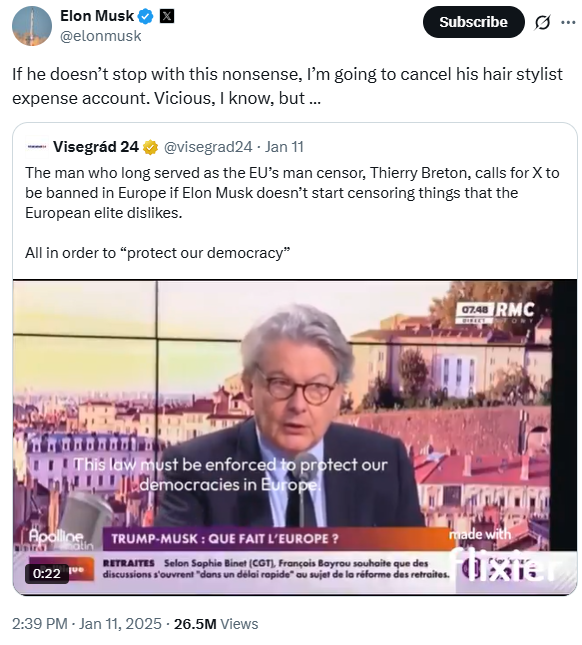Viewport: 582px width, 645px height.
Task: Open the Visegrád 24 account name
Action: click(96, 147)
